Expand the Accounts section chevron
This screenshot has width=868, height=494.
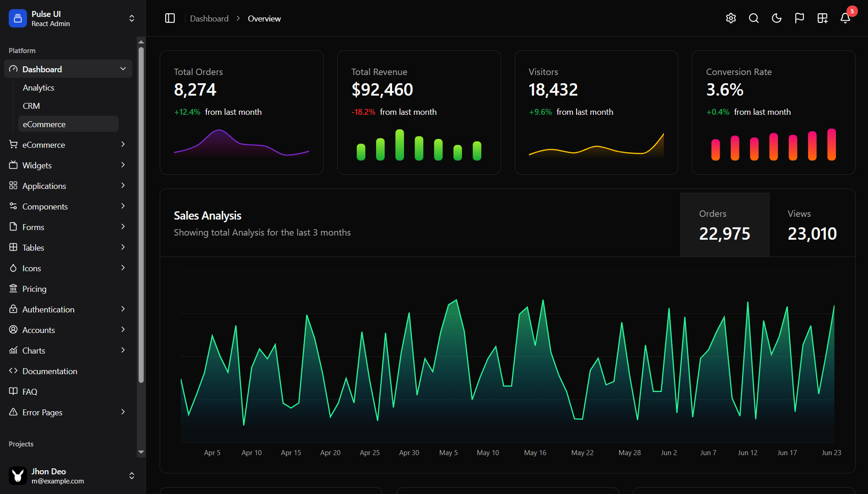point(123,329)
